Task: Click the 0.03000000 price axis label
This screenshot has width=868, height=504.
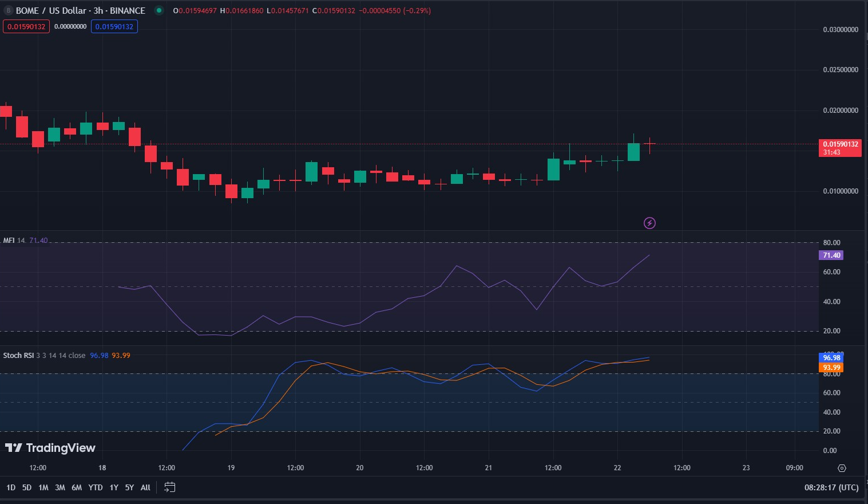Action: pos(841,30)
